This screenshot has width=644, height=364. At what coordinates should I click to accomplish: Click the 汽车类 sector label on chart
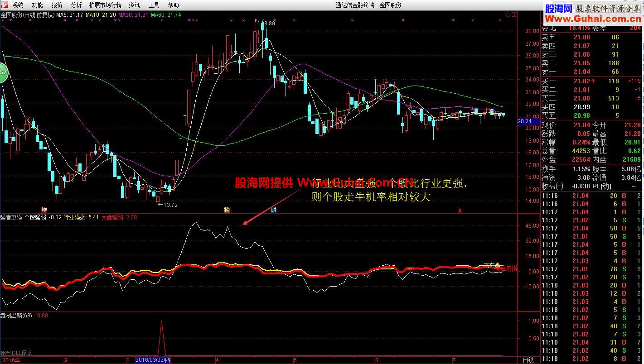click(491, 264)
